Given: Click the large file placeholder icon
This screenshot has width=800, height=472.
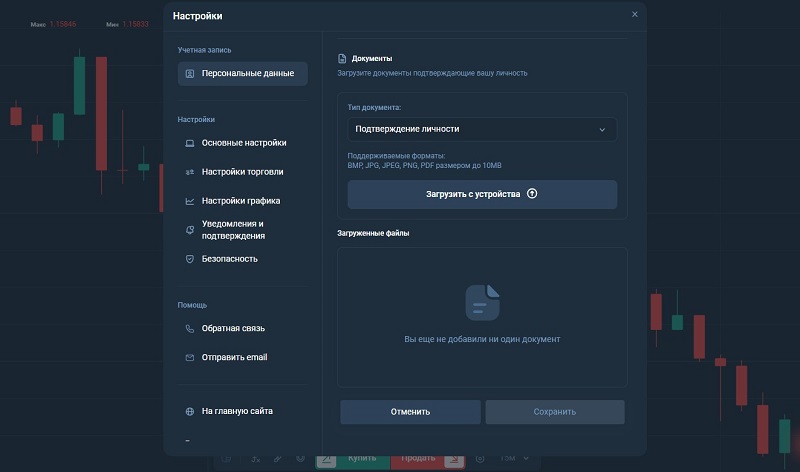Looking at the screenshot, I should (x=482, y=302).
